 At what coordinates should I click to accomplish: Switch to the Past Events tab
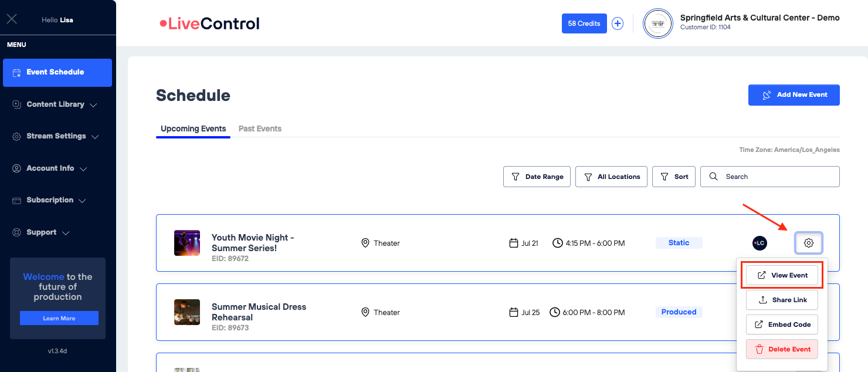pos(260,128)
